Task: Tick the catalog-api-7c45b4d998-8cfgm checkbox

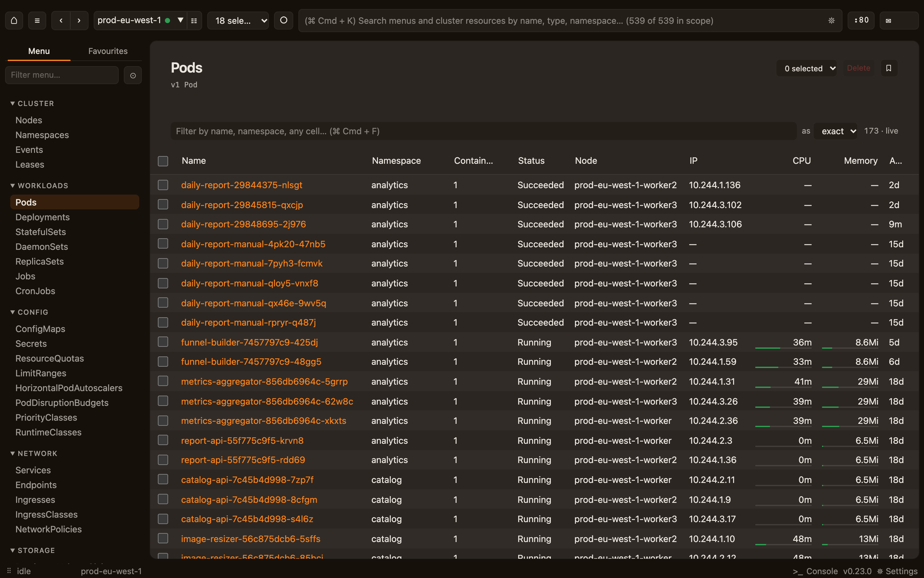Action: coord(163,499)
